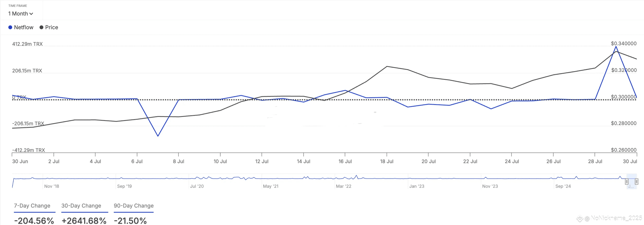The height and width of the screenshot is (225, 644).
Task: Click the chevron arrow beside 1 Month
Action: [31, 14]
